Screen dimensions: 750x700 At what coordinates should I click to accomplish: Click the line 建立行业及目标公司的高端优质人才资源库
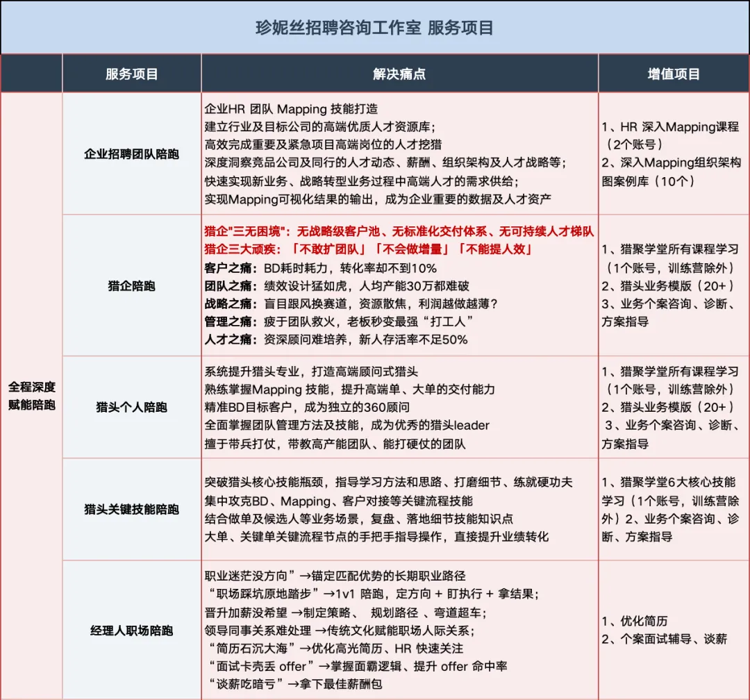320,127
